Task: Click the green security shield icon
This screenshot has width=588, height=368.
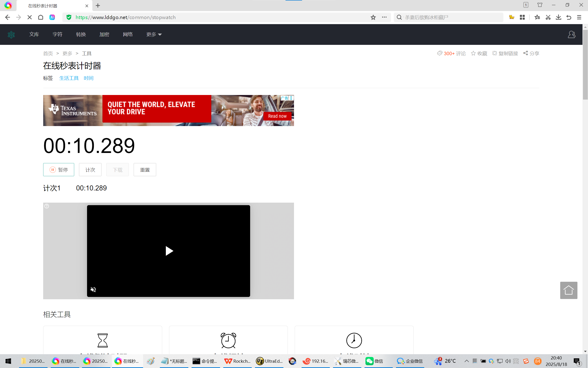Action: click(69, 17)
